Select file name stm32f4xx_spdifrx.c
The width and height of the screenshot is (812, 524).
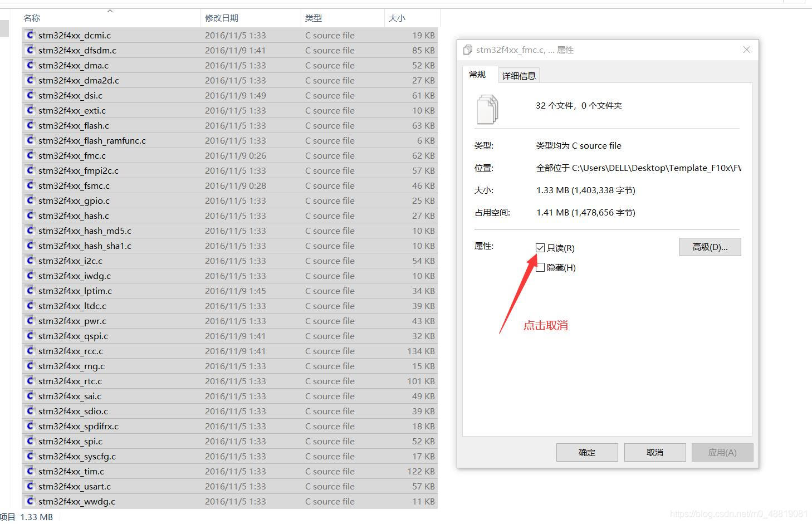[x=79, y=426]
